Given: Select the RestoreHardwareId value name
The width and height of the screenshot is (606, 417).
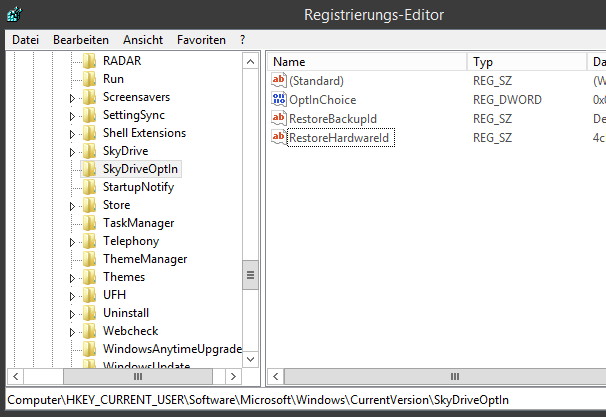Looking at the screenshot, I should pyautogui.click(x=339, y=138).
